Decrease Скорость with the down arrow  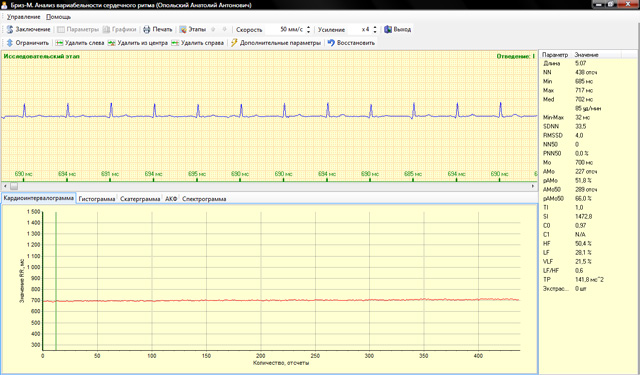[x=309, y=32]
